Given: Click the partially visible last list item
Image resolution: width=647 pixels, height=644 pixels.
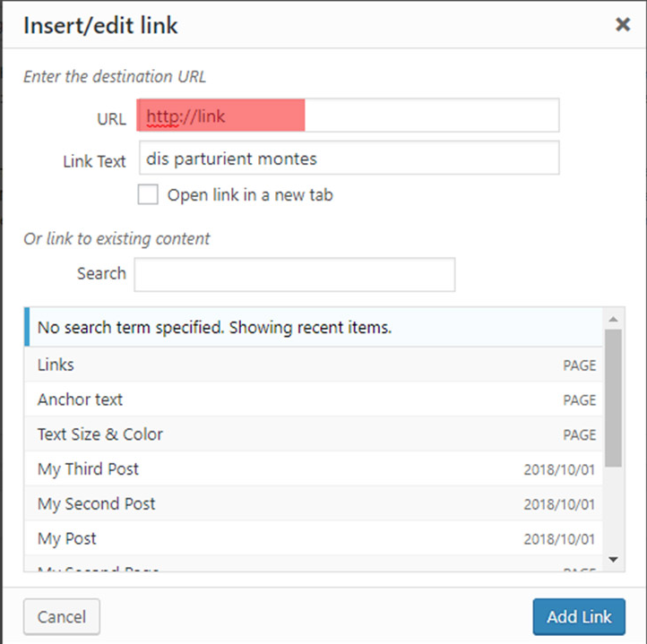Looking at the screenshot, I should pyautogui.click(x=314, y=568).
